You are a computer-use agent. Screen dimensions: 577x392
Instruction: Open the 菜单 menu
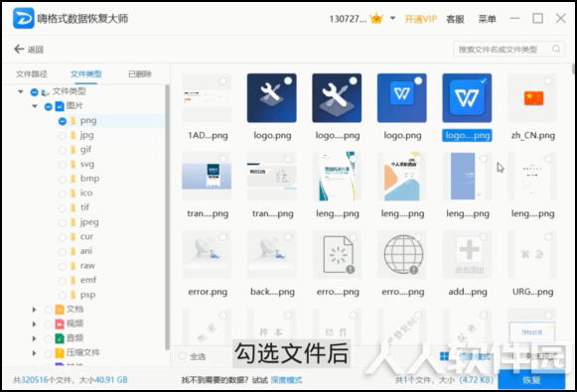(x=487, y=19)
